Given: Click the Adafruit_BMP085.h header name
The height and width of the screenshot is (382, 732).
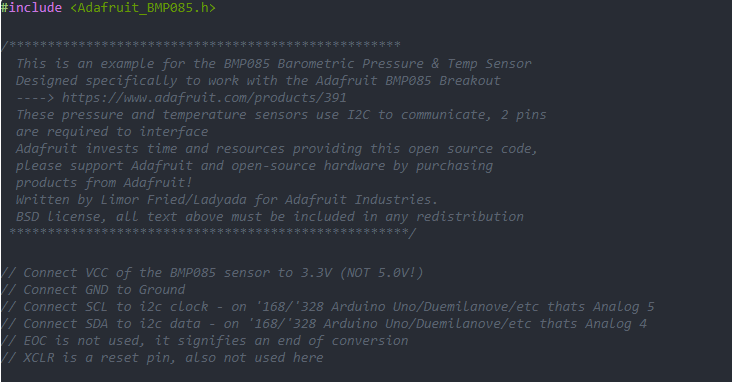Looking at the screenshot, I should click(143, 8).
